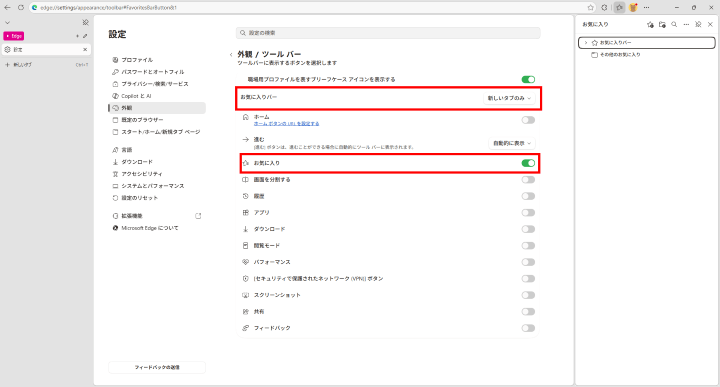Image resolution: width=720 pixels, height=387 pixels.
Task: Open ダウンロード in the settings sidebar
Action: pos(157,162)
